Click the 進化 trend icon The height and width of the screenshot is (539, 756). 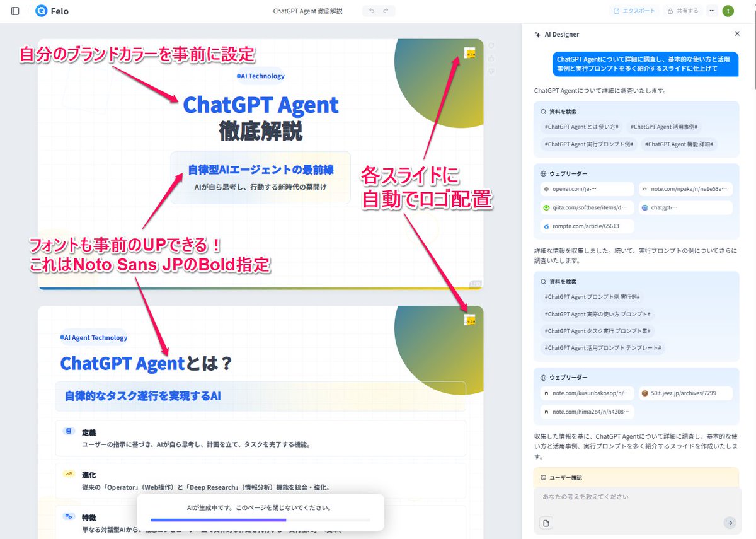tap(69, 473)
